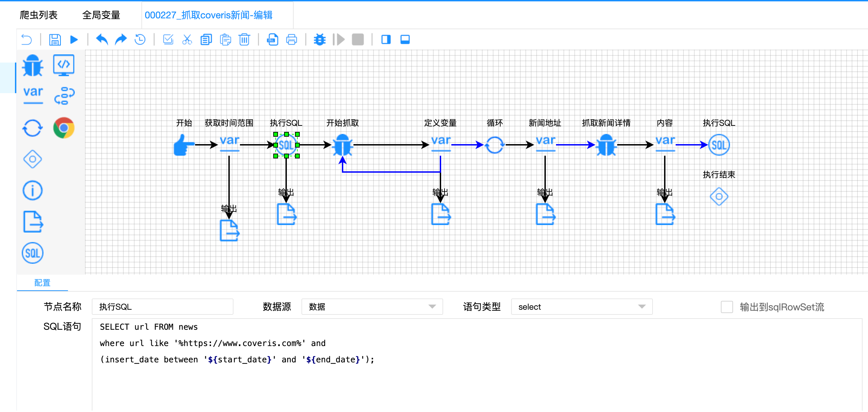This screenshot has width=868, height=412.
Task: Select the Chrome browser node tool
Action: point(63,127)
